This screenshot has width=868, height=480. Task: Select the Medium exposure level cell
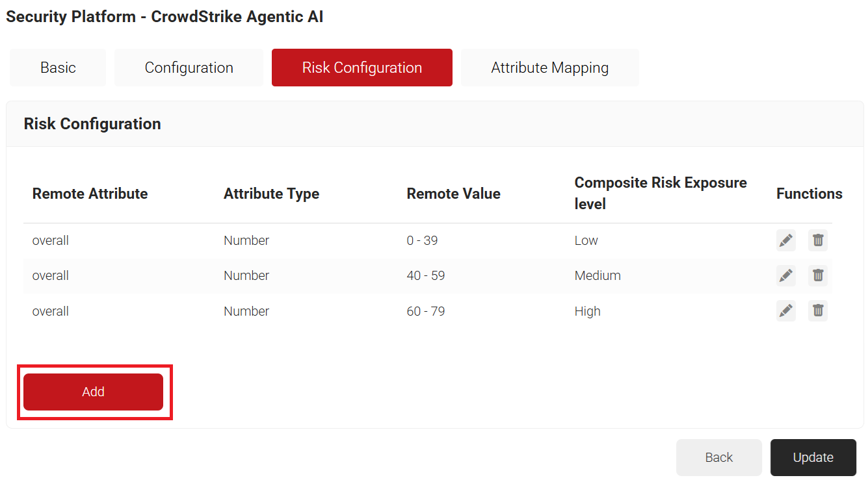coord(598,275)
